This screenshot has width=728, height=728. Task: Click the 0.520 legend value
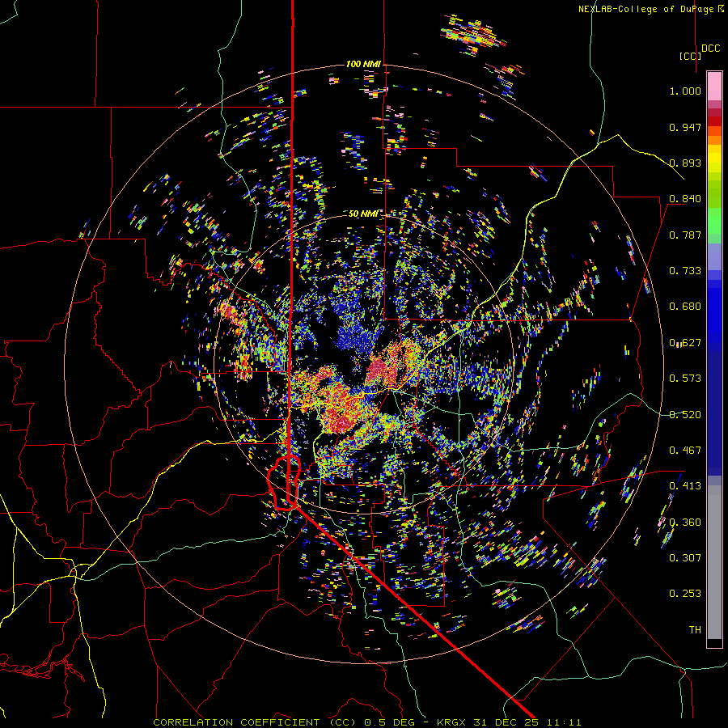685,415
